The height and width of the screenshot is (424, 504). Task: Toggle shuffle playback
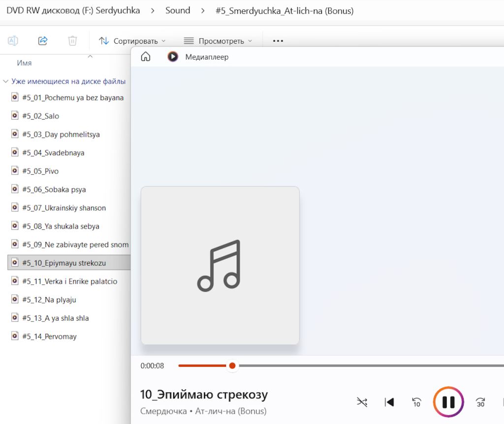click(x=362, y=402)
